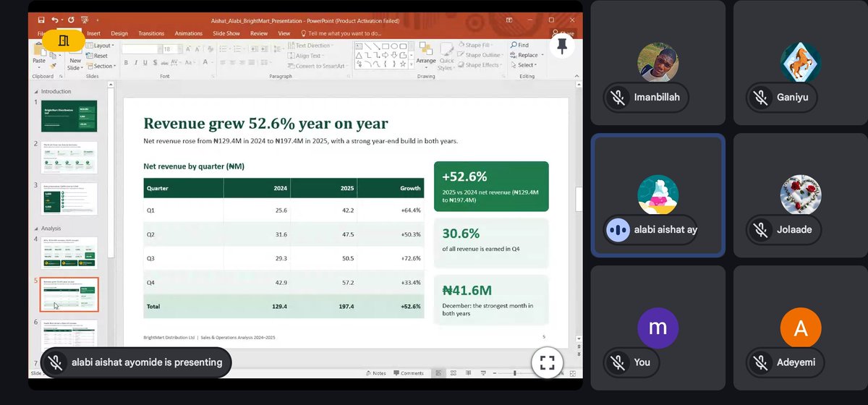The width and height of the screenshot is (868, 405).
Task: Toggle the Notes pane in status bar
Action: point(376,373)
